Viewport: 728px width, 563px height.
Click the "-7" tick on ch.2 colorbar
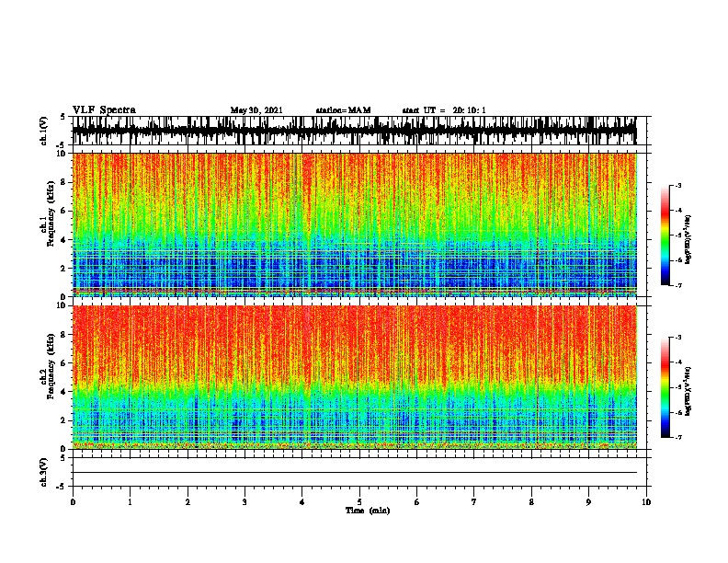[678, 437]
